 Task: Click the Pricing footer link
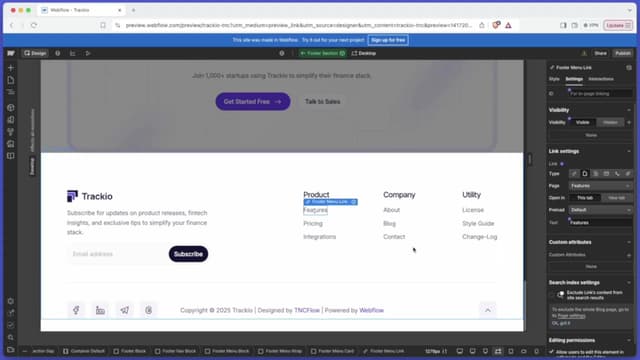point(313,223)
